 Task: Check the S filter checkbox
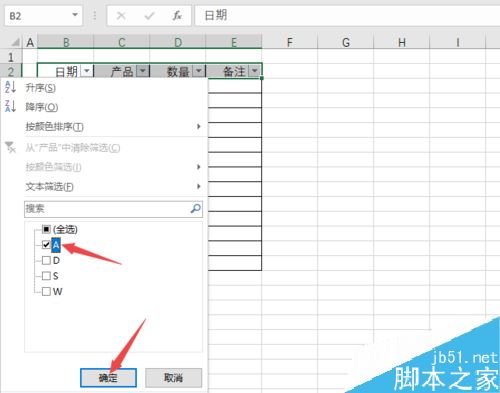click(x=46, y=276)
